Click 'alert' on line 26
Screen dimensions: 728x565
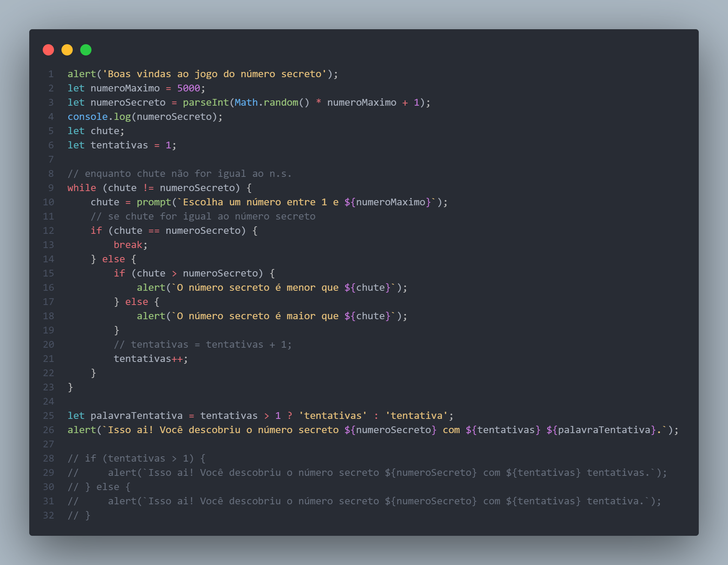82,430
